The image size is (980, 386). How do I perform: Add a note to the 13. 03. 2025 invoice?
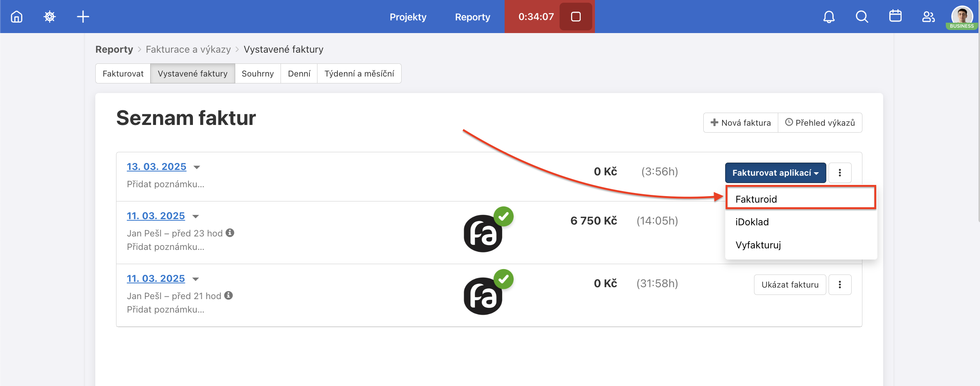166,184
